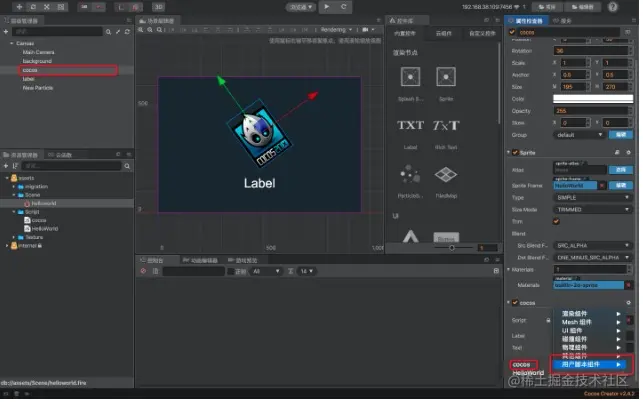Click the hierarchy search magnifier icon
The width and height of the screenshot is (643, 402).
(108, 32)
